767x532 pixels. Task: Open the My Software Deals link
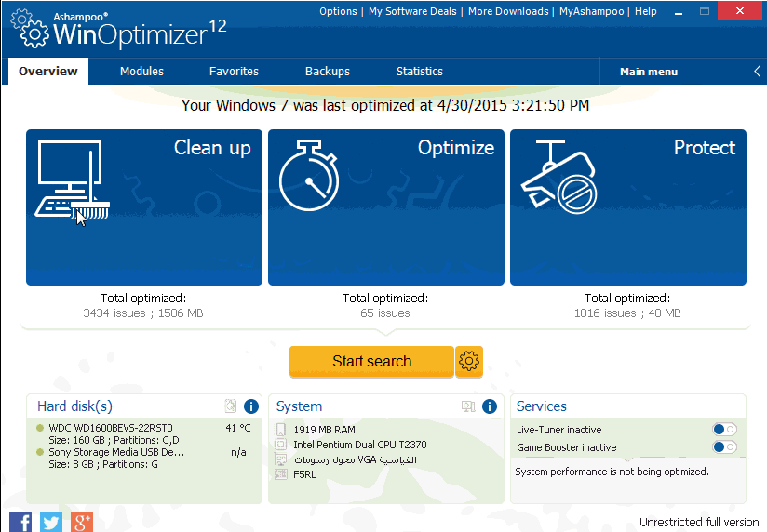coord(412,11)
